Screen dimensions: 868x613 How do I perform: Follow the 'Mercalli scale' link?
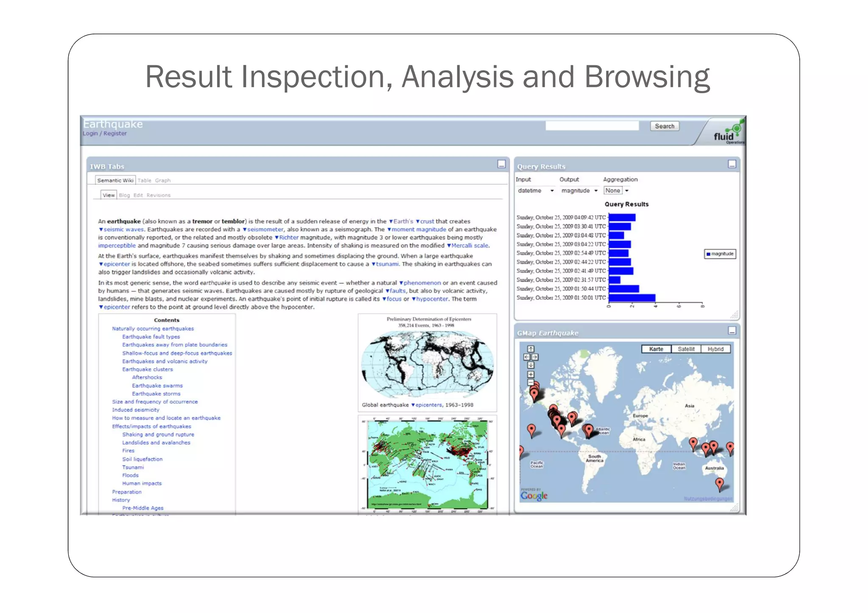pos(468,246)
